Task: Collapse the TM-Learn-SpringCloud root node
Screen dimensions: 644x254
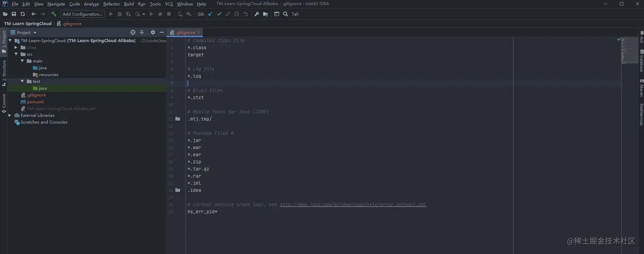Action: 10,40
